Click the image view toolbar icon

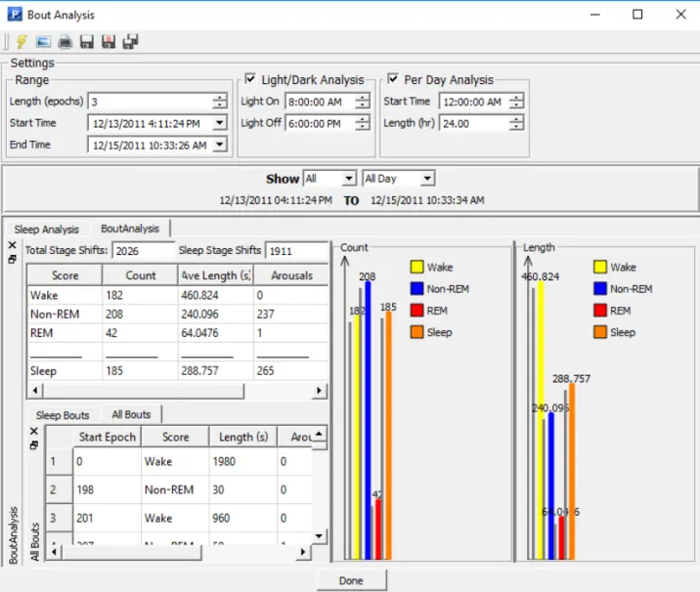(x=43, y=41)
